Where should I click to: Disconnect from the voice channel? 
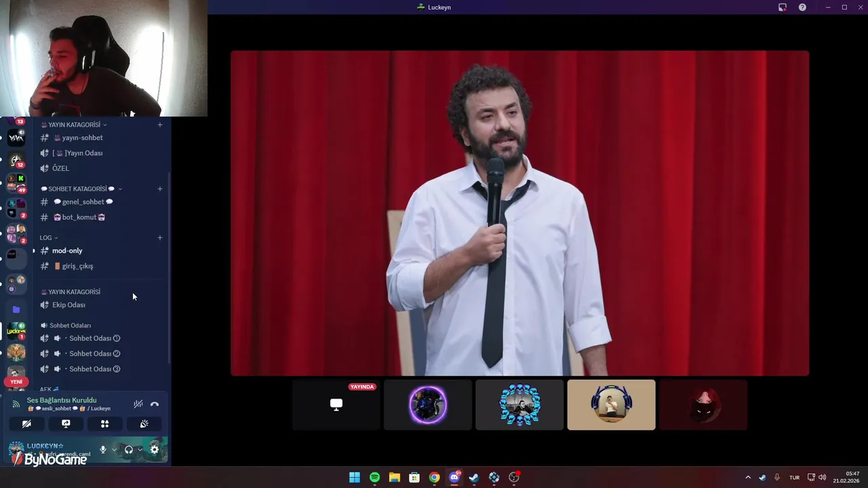tap(155, 404)
